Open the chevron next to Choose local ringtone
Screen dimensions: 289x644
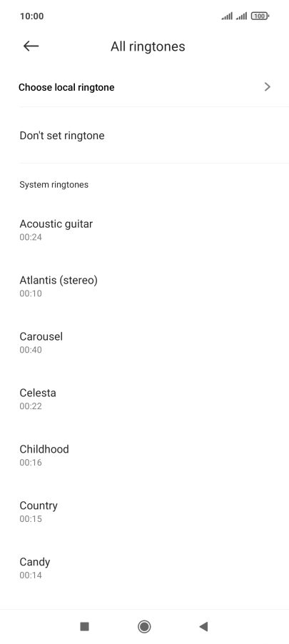(x=268, y=86)
